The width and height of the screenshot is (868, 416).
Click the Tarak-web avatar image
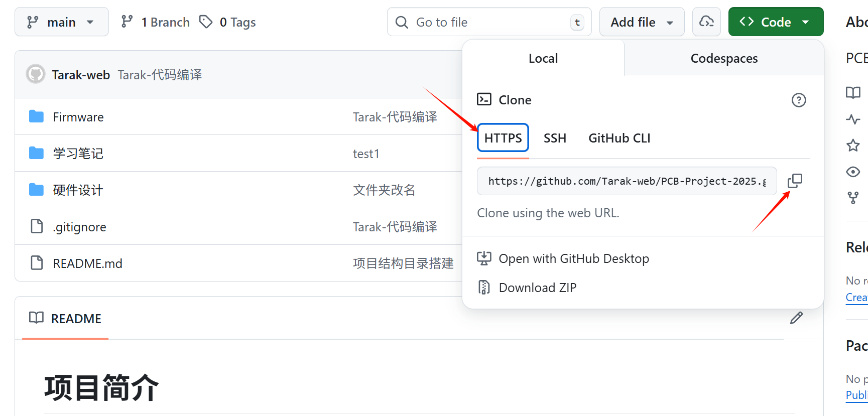pos(36,74)
